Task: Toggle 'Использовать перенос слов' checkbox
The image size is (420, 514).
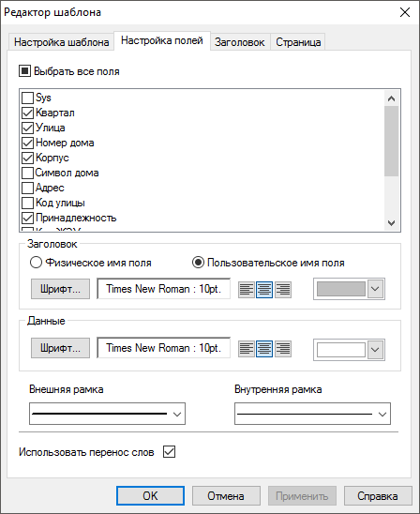Action: [169, 452]
